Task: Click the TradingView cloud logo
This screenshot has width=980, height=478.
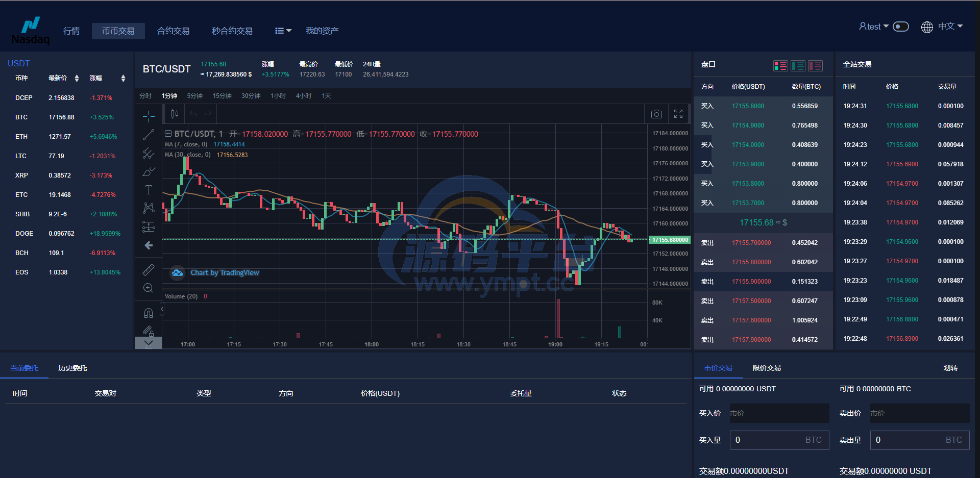Action: pyautogui.click(x=177, y=273)
